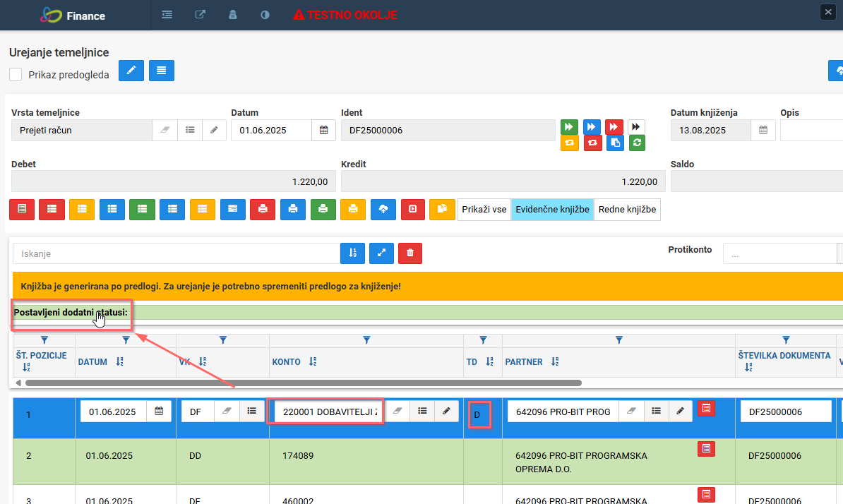Click the green refresh icon near Ident
Image resolution: width=843 pixels, height=504 pixels.
click(x=637, y=143)
